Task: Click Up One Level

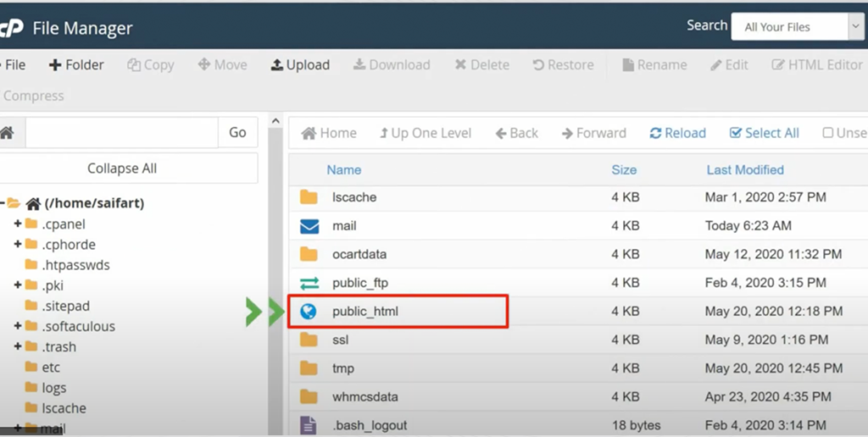Action: point(426,133)
